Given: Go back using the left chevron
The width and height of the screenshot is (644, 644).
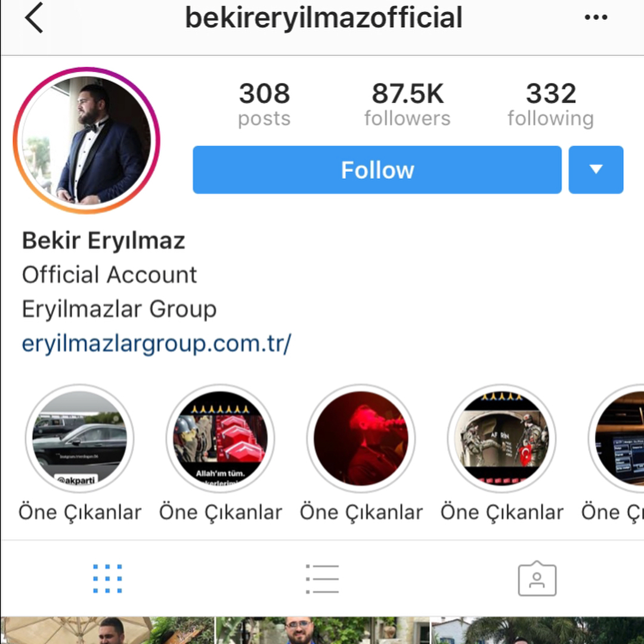Looking at the screenshot, I should [33, 18].
